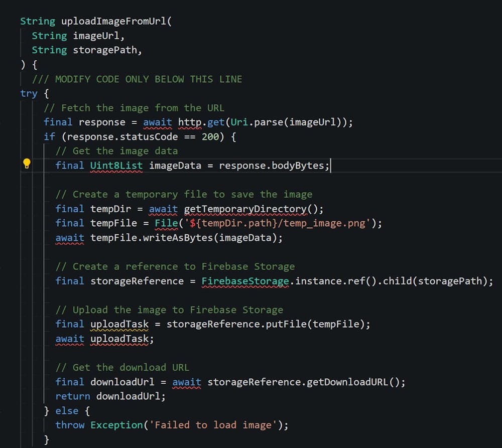Click the comment 'Get the image data'
Viewport: 502px width, 448px height.
coord(125,151)
